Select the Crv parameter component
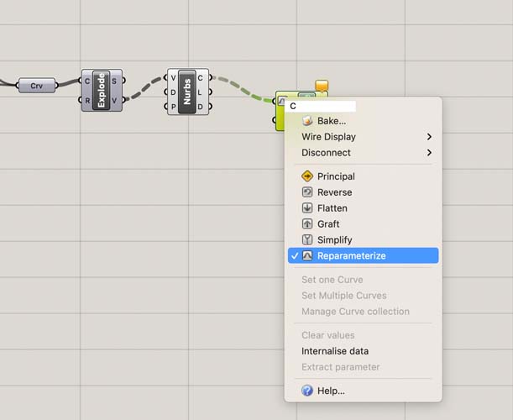The height and width of the screenshot is (420, 513). (x=37, y=86)
